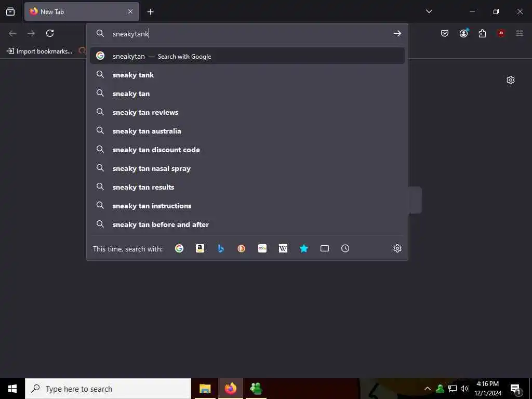Click the back navigation arrow
532x399 pixels.
[12, 33]
